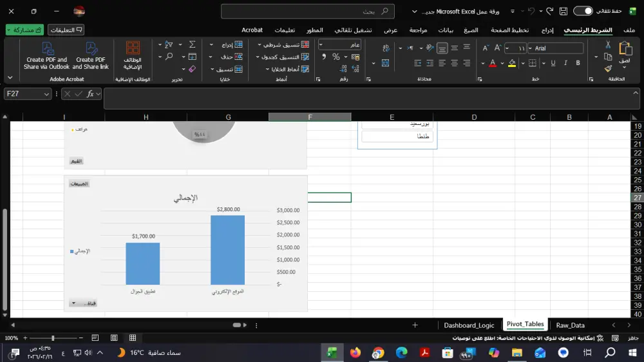Click the Copy icon in clipboard group
644x362 pixels.
click(608, 57)
